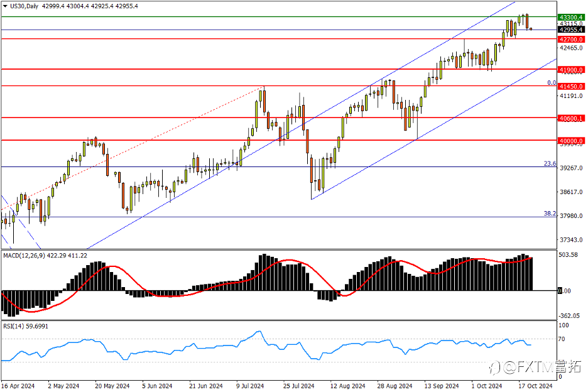Click the US30,Daily symbol title
Screen dimensions: 588x392
[24, 6]
